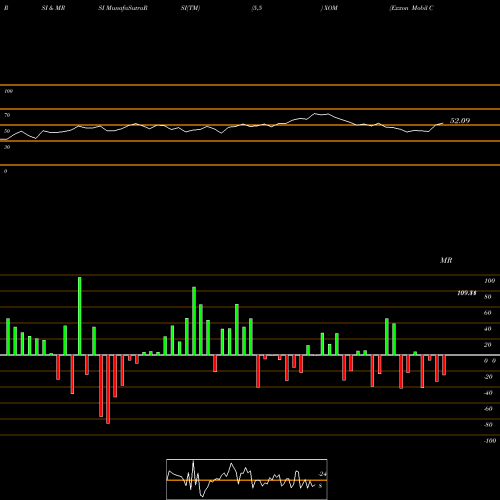Click the 30 label on RSI axis
This screenshot has width=500, height=500.
click(7, 147)
